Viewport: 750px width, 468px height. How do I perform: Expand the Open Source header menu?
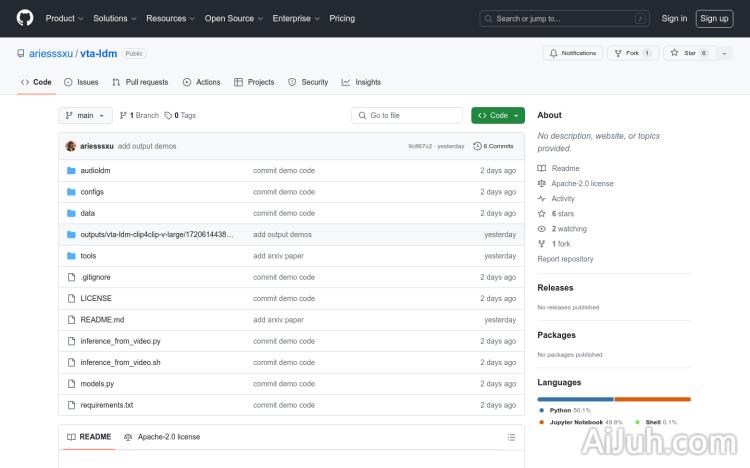[x=233, y=18]
